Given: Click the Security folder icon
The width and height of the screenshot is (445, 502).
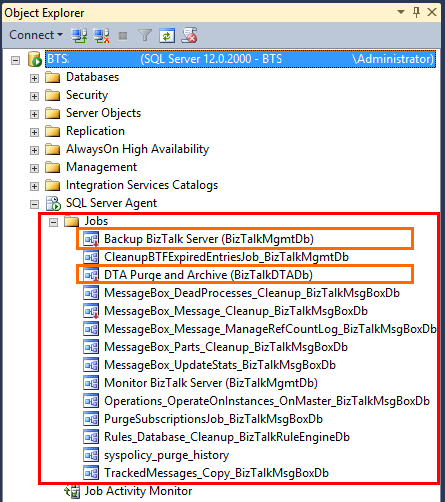Looking at the screenshot, I should click(52, 95).
